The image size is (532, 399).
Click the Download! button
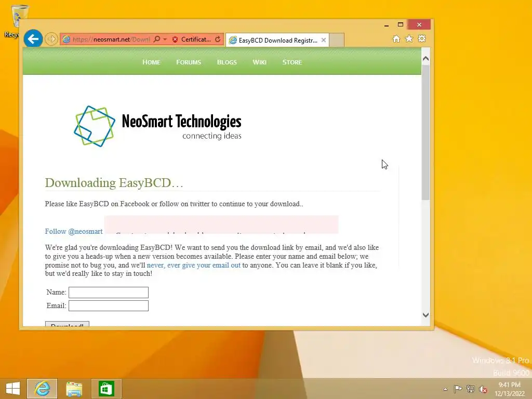67,324
